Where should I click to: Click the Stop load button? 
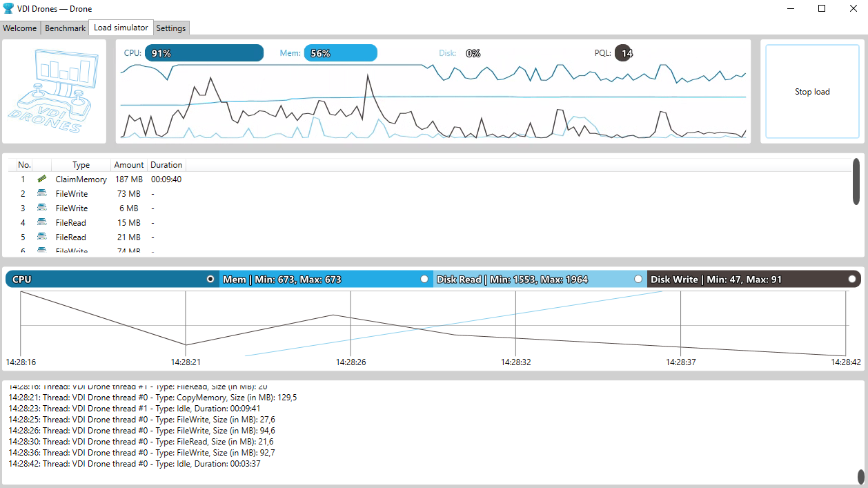(x=812, y=92)
